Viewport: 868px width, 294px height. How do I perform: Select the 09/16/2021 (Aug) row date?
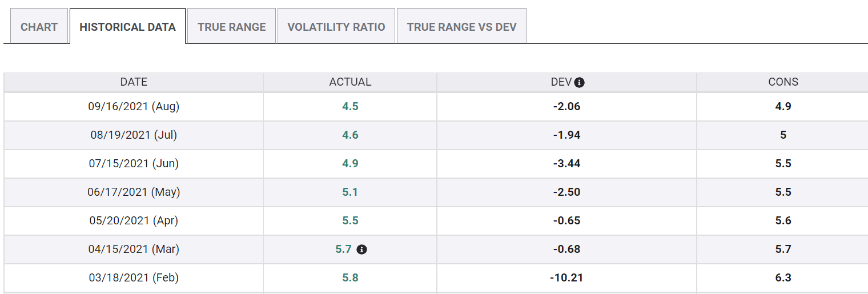click(134, 106)
